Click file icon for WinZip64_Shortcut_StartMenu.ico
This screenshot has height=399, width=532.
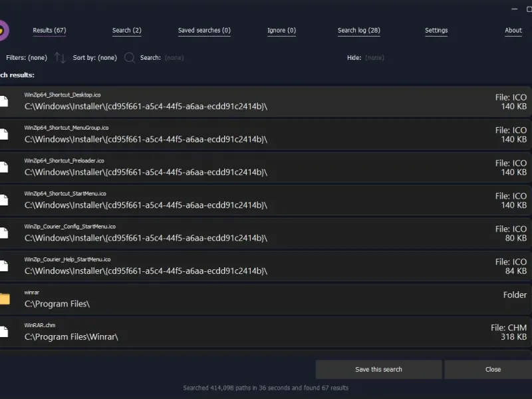(4, 200)
